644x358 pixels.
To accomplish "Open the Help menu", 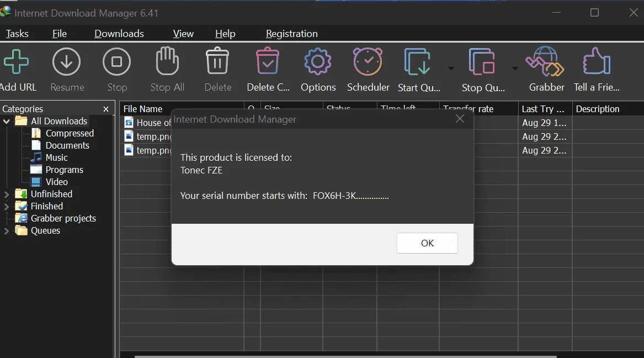I will pos(225,34).
